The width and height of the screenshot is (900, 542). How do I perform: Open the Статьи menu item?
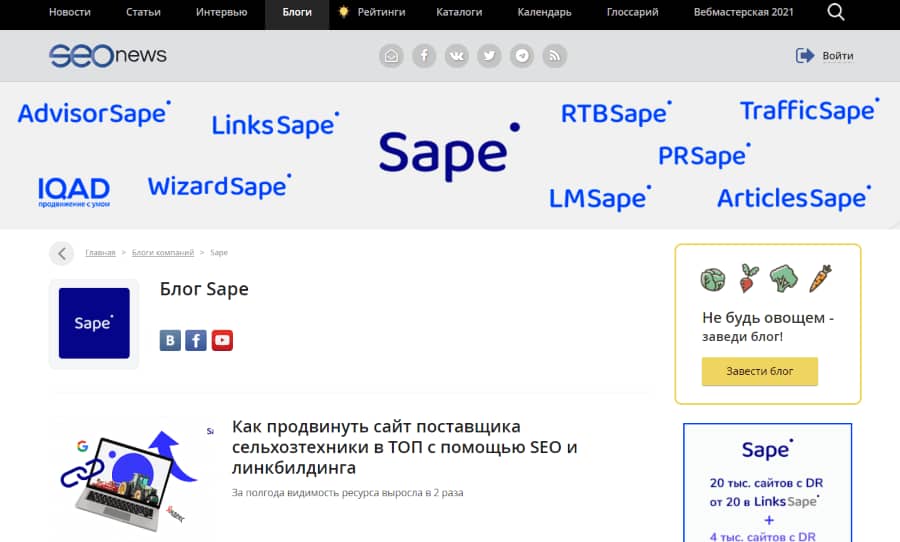click(143, 12)
